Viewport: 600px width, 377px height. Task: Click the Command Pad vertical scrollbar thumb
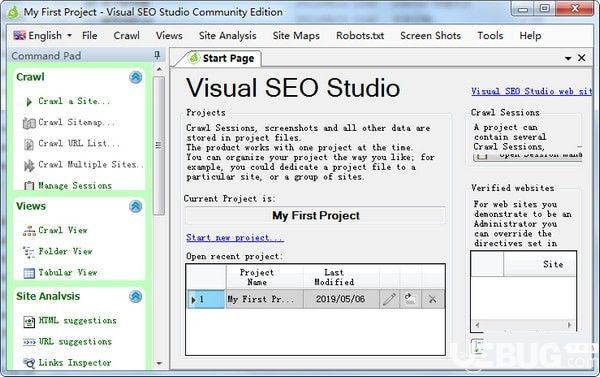click(x=159, y=145)
